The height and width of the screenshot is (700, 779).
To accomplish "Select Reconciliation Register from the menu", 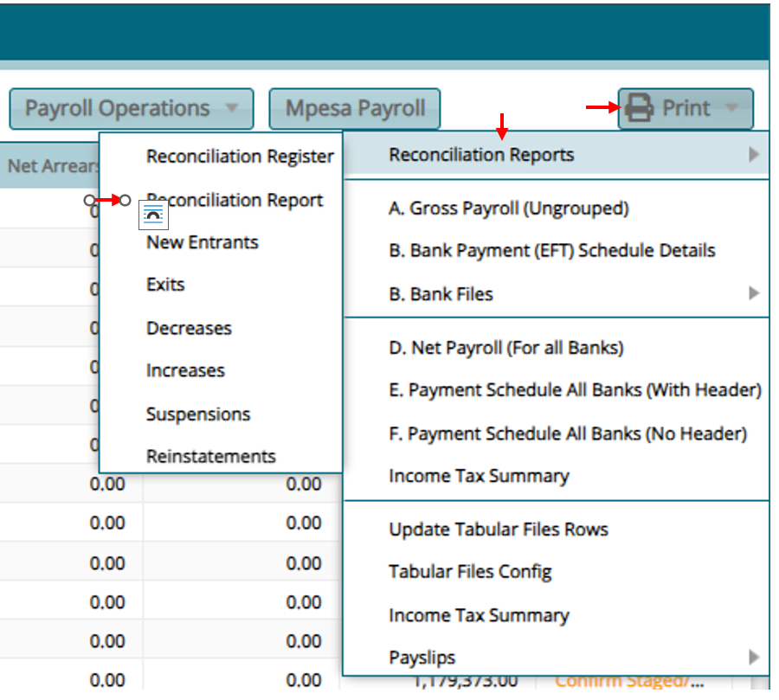I will (x=240, y=156).
